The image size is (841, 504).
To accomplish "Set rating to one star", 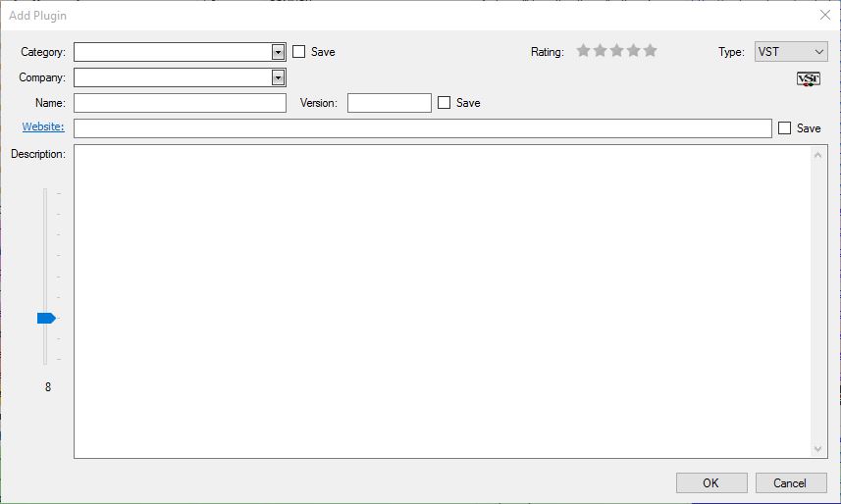I will [584, 51].
